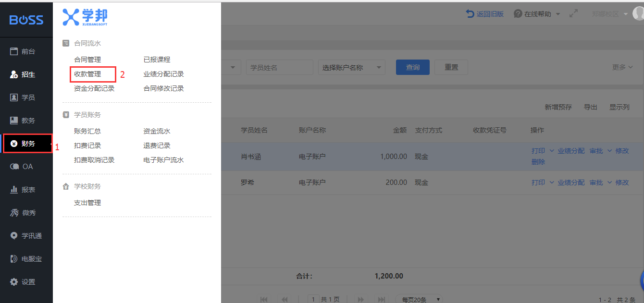Click the 重置 button
This screenshot has height=303, width=644.
pos(451,67)
